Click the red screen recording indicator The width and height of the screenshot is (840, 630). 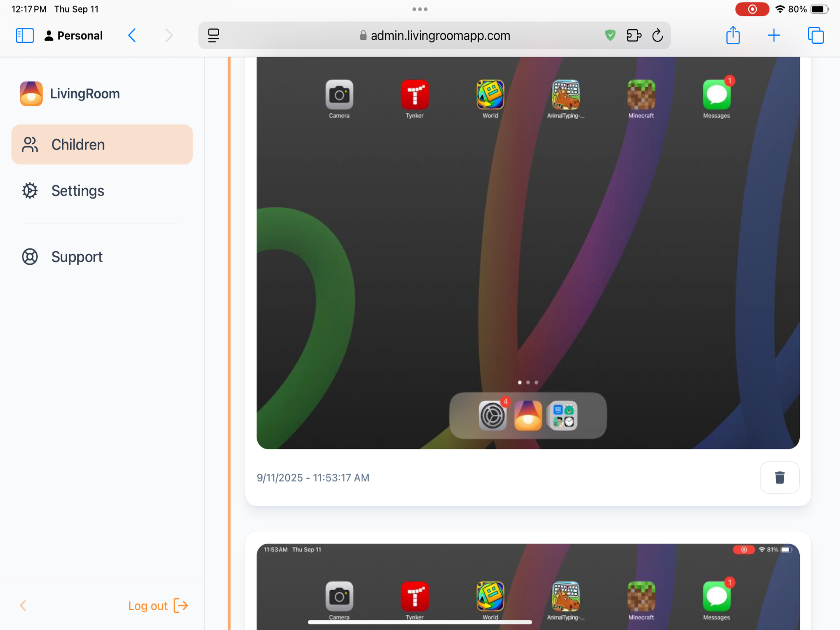tap(752, 9)
